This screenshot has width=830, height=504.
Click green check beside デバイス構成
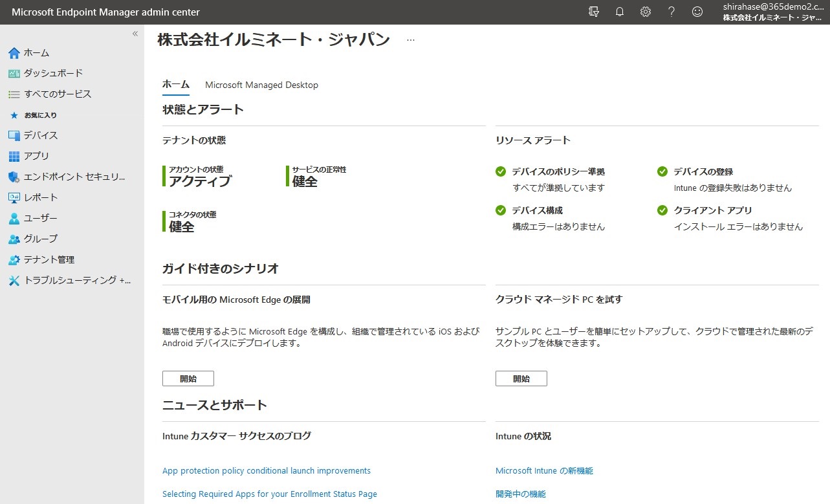pos(501,210)
